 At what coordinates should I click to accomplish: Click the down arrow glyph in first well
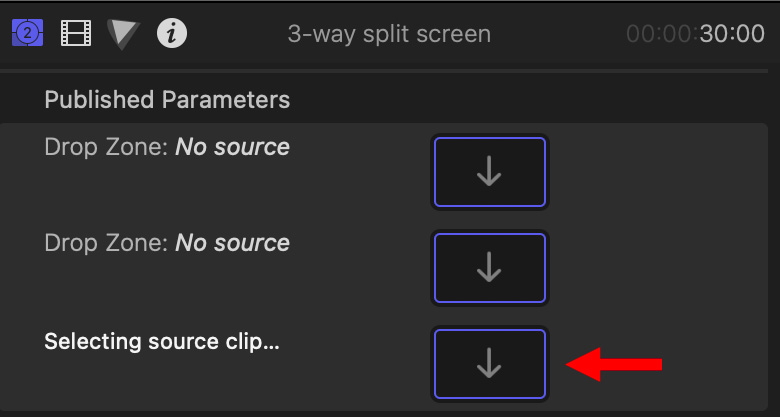coord(489,171)
